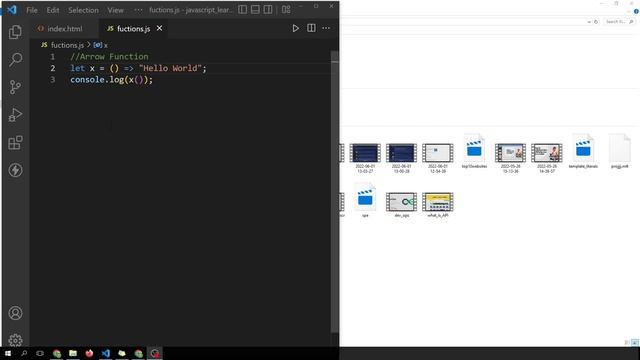Expand the Explorer address bar dropdown
640x360 pixels.
tap(589, 22)
